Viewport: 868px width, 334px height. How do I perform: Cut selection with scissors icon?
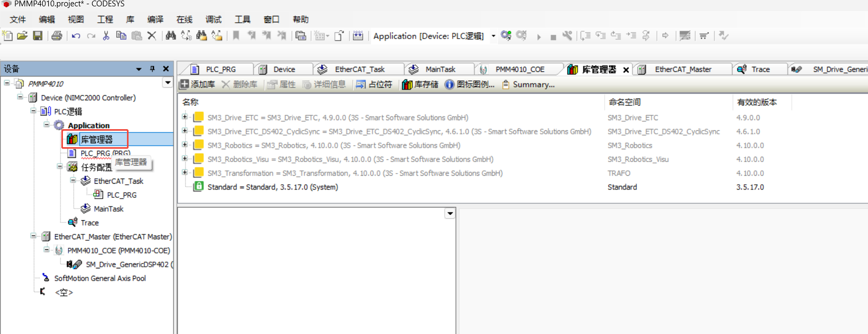[106, 35]
